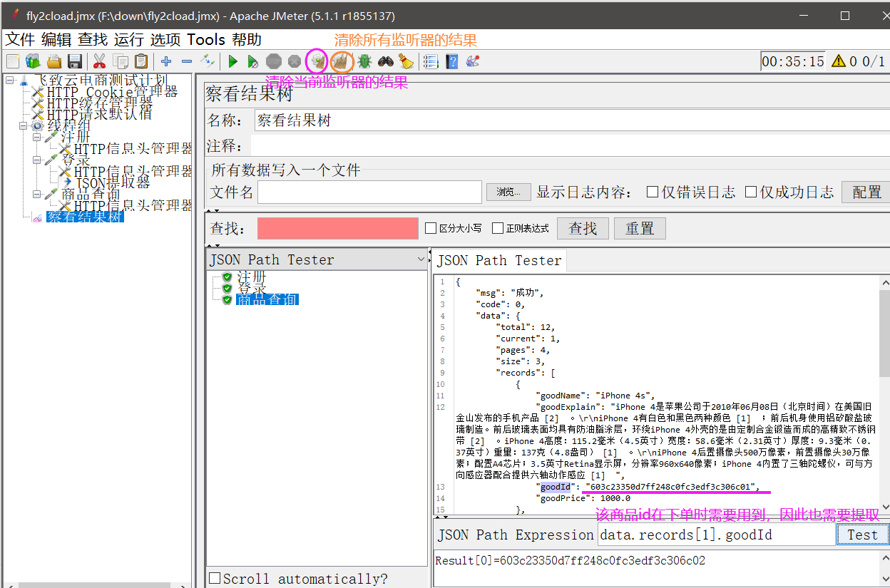This screenshot has height=588, width=890.
Task: Click the 文件名 input field
Action: point(369,192)
